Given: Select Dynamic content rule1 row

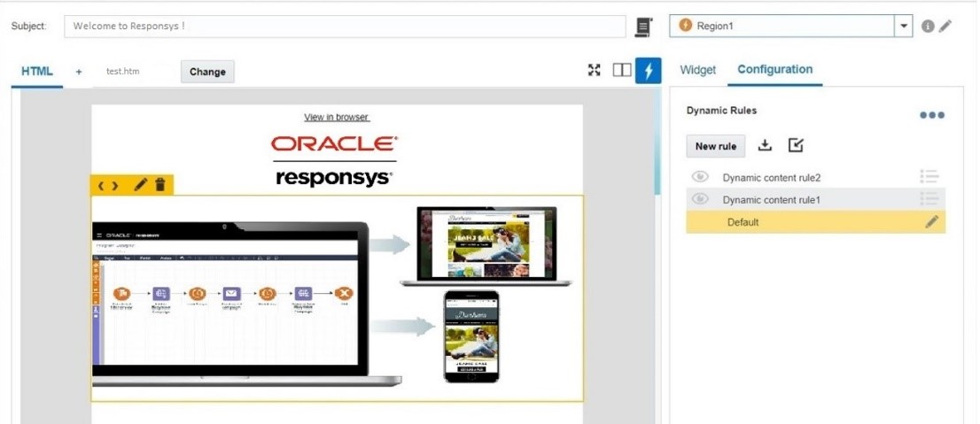Looking at the screenshot, I should tap(815, 200).
